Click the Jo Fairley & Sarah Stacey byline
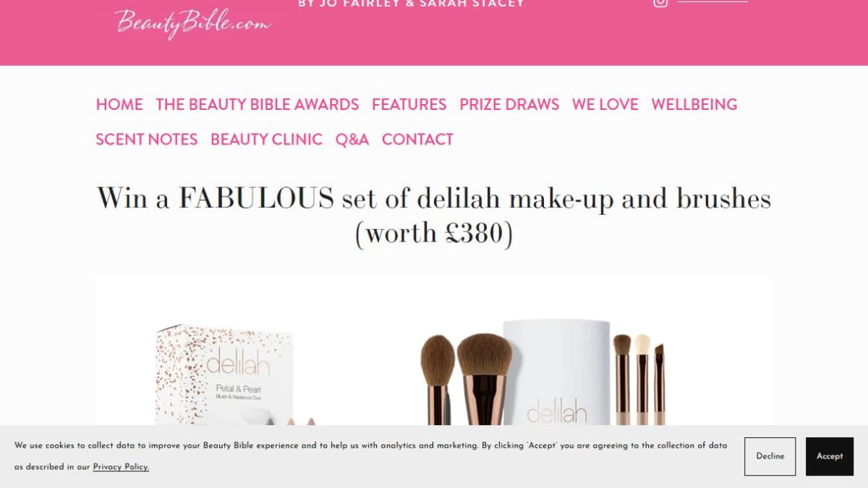868x488 pixels. [412, 4]
